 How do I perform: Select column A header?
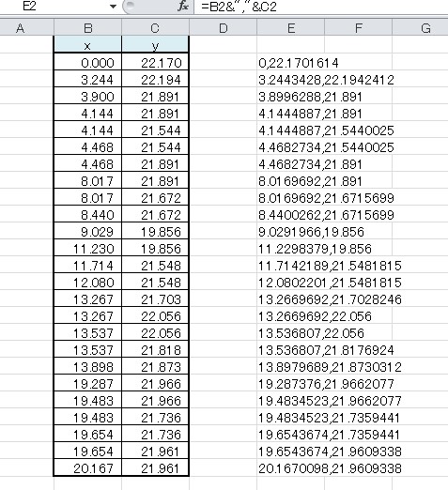pos(20,28)
